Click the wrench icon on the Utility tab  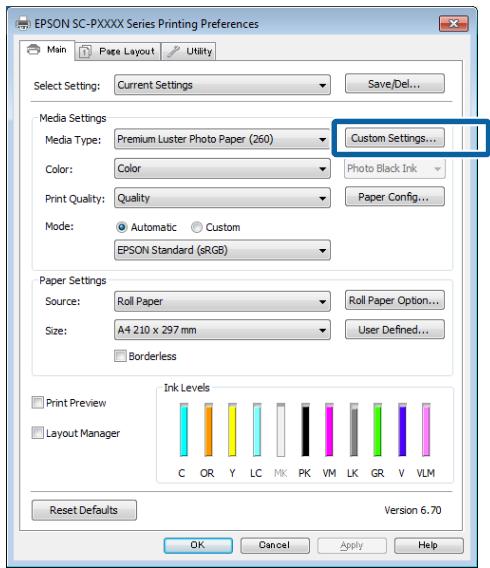(x=173, y=51)
